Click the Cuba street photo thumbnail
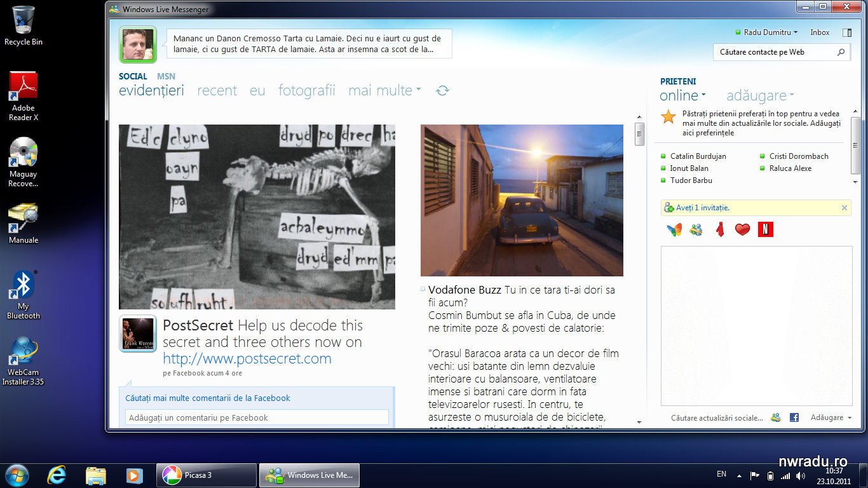The height and width of the screenshot is (488, 868). (522, 200)
